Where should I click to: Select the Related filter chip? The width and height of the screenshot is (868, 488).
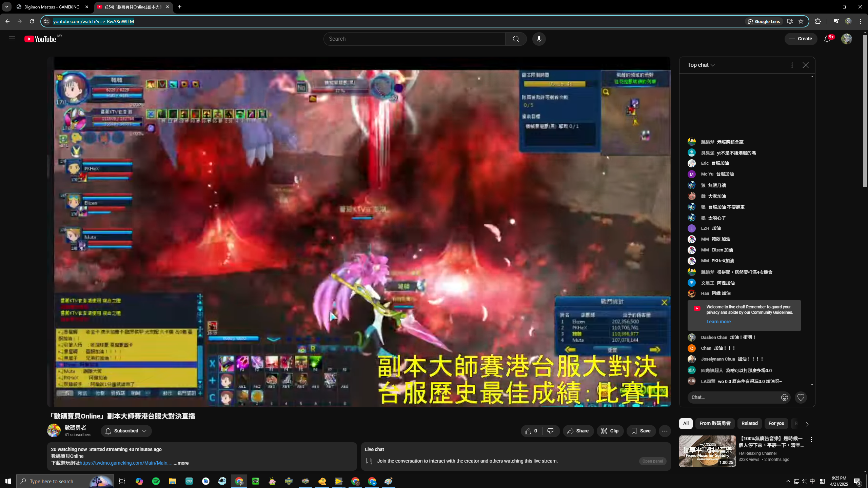(x=749, y=424)
